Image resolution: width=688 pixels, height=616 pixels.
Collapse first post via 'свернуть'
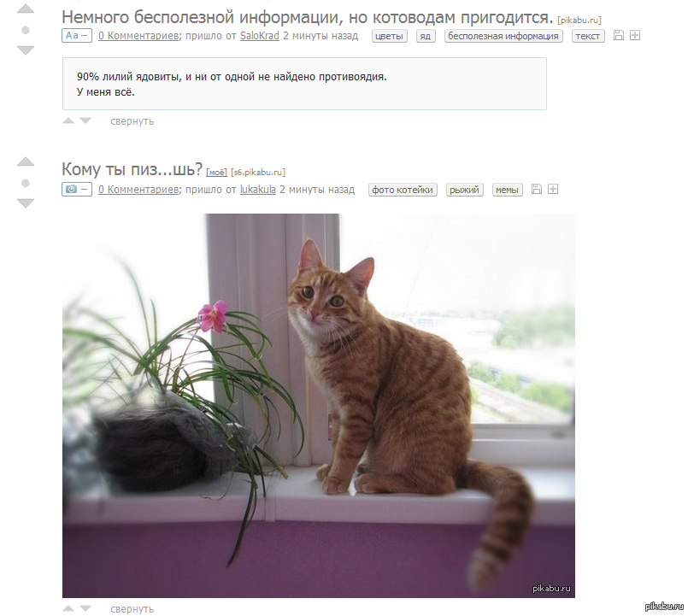tap(132, 121)
